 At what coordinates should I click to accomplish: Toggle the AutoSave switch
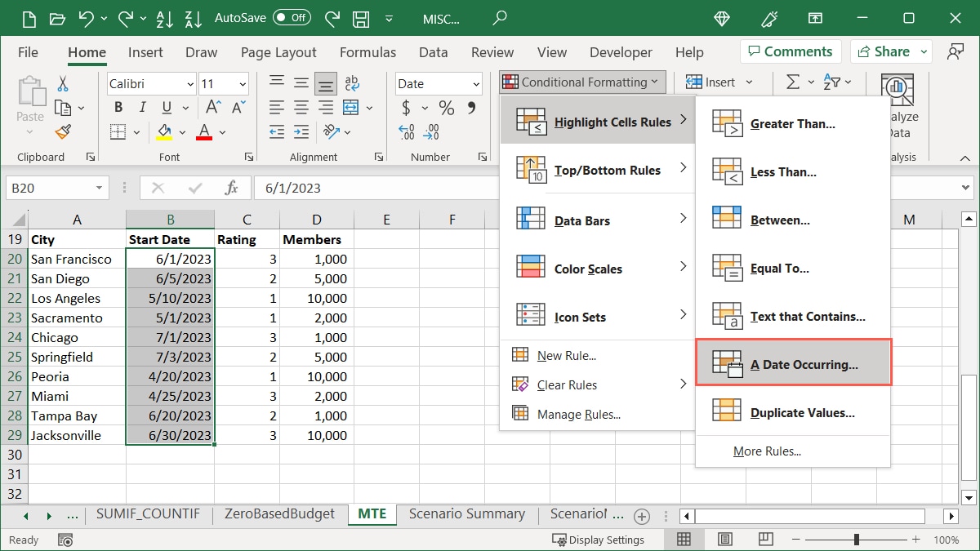click(292, 17)
